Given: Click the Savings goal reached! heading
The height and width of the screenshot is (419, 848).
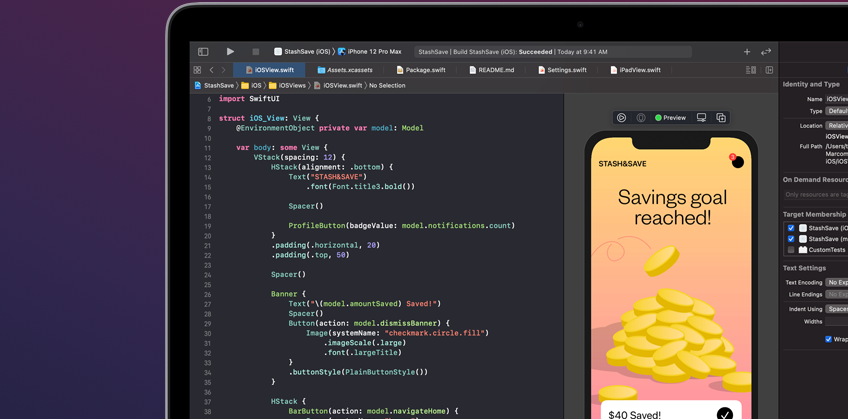Looking at the screenshot, I should click(x=672, y=207).
